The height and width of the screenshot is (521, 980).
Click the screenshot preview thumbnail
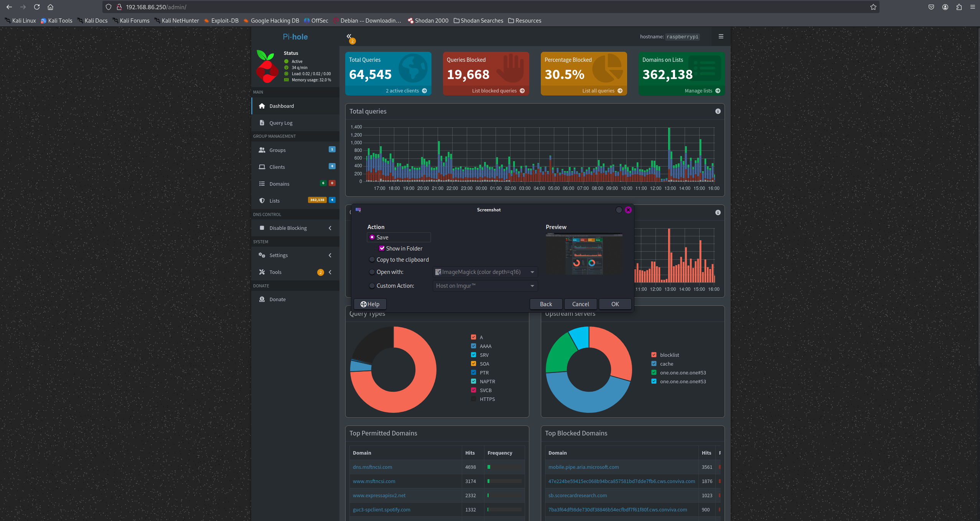click(584, 254)
